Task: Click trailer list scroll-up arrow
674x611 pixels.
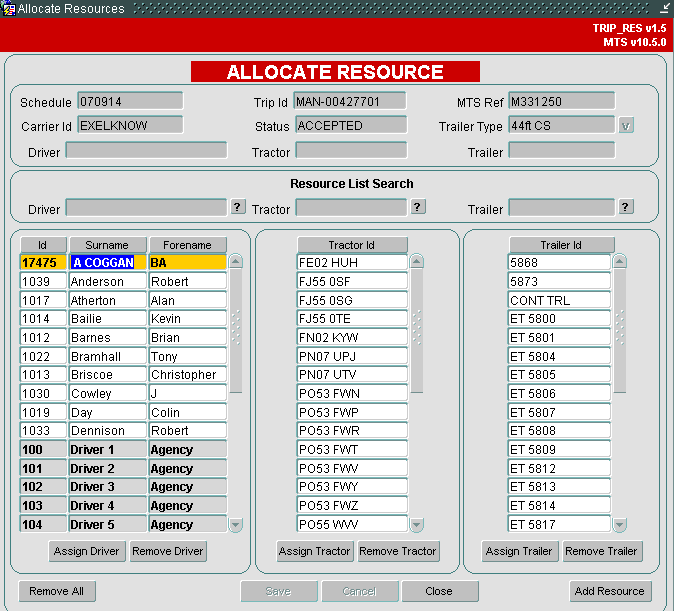Action: coord(619,261)
